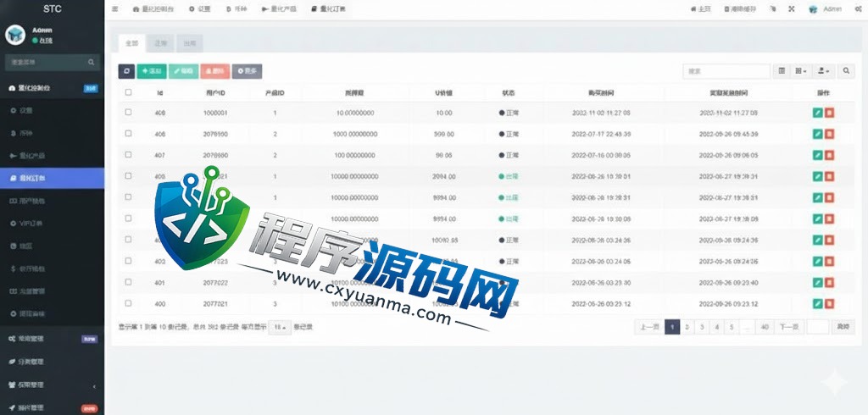The height and width of the screenshot is (415, 868).
Task: Tick checkbox for user 1000001 row
Action: tap(129, 113)
